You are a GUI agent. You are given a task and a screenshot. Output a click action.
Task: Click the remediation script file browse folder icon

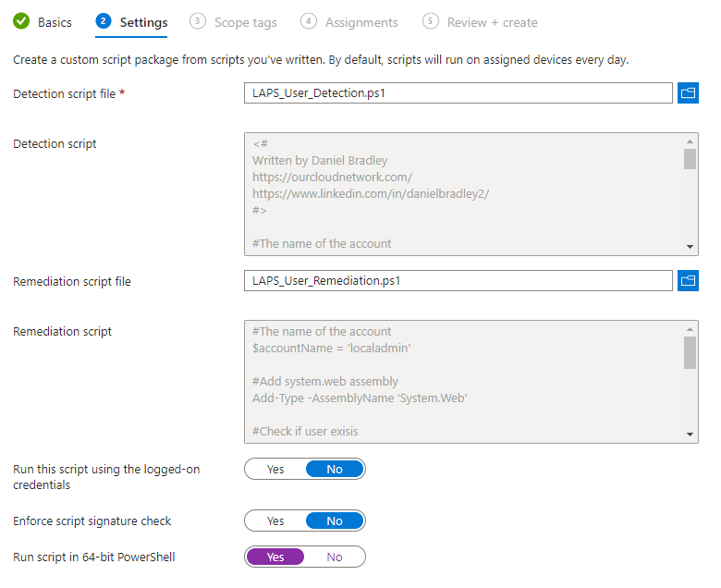(x=688, y=280)
